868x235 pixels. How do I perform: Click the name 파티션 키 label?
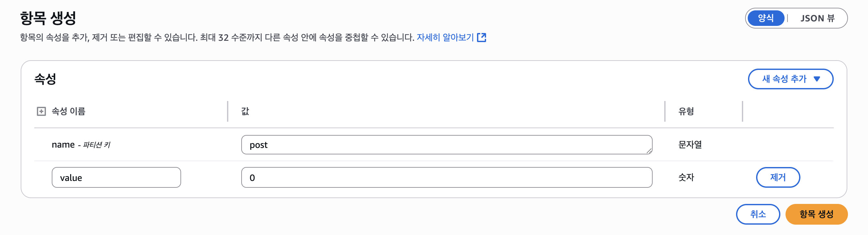point(81,145)
